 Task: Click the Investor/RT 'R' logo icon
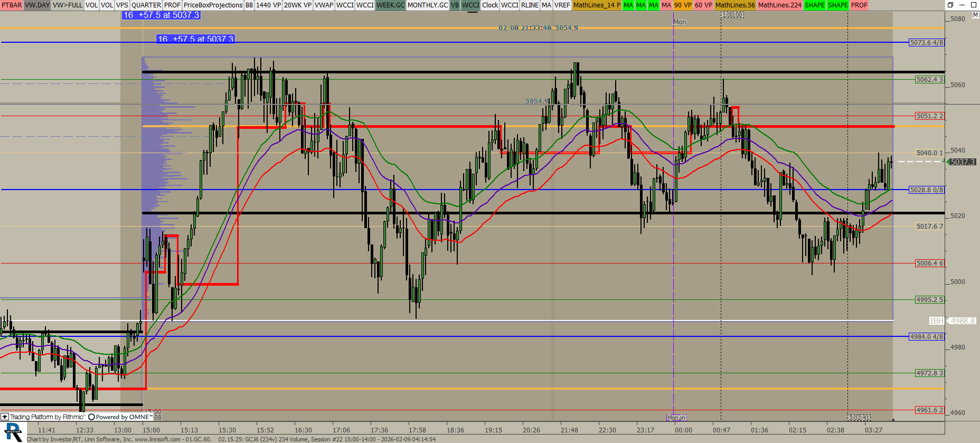[x=13, y=432]
